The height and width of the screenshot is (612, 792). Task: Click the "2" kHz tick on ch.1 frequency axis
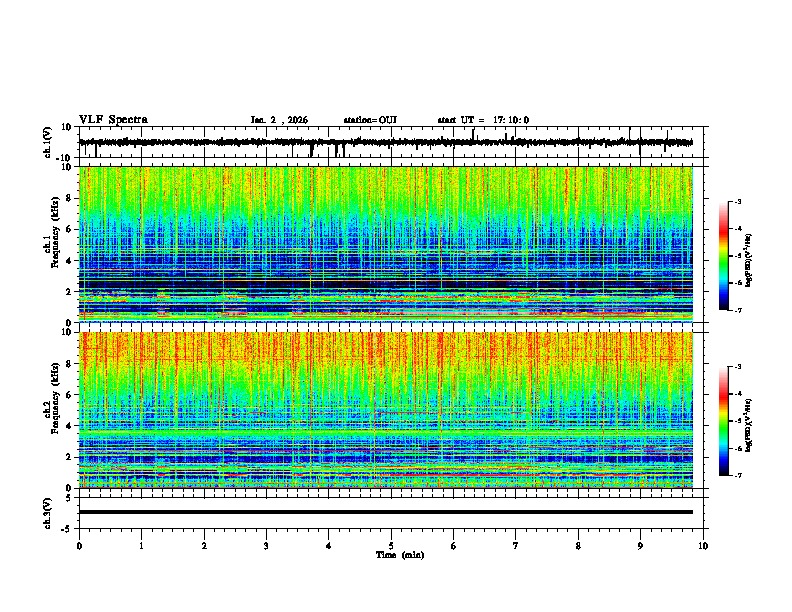coord(69,291)
